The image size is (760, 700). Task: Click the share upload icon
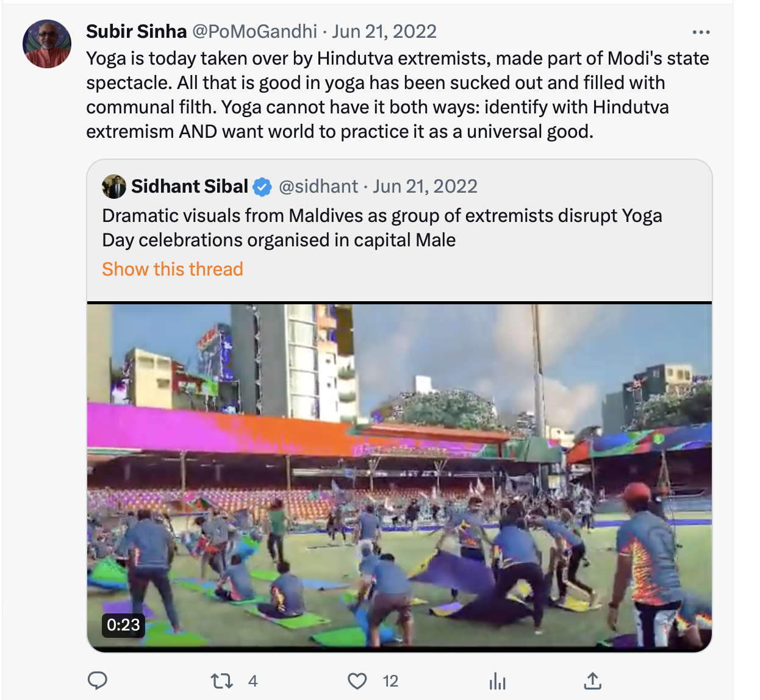[592, 680]
